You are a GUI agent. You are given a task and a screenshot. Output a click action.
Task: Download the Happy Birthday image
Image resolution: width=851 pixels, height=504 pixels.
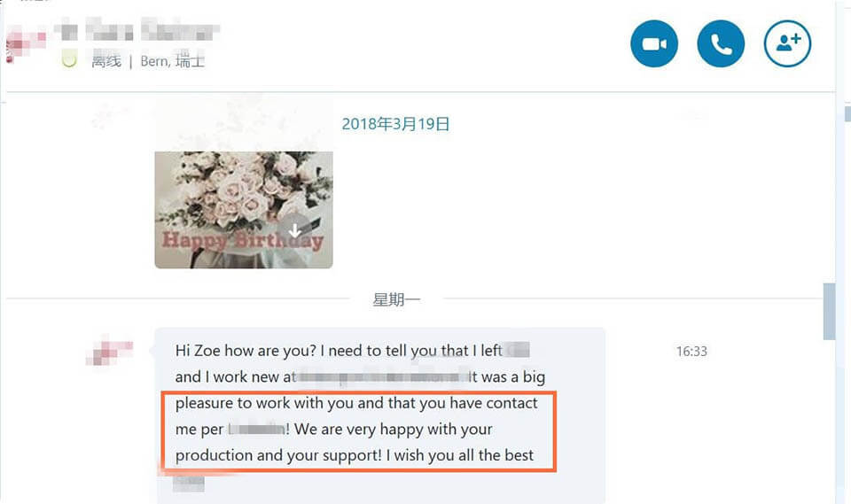click(x=295, y=230)
